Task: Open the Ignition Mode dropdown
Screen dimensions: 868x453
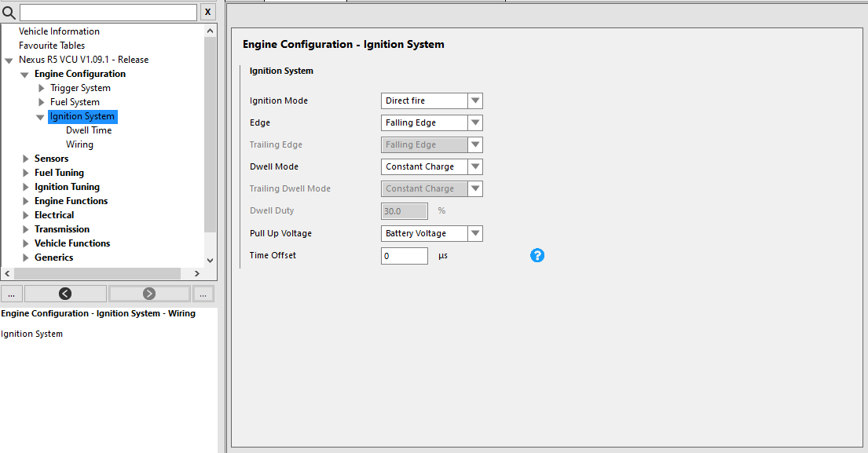Action: (x=474, y=100)
